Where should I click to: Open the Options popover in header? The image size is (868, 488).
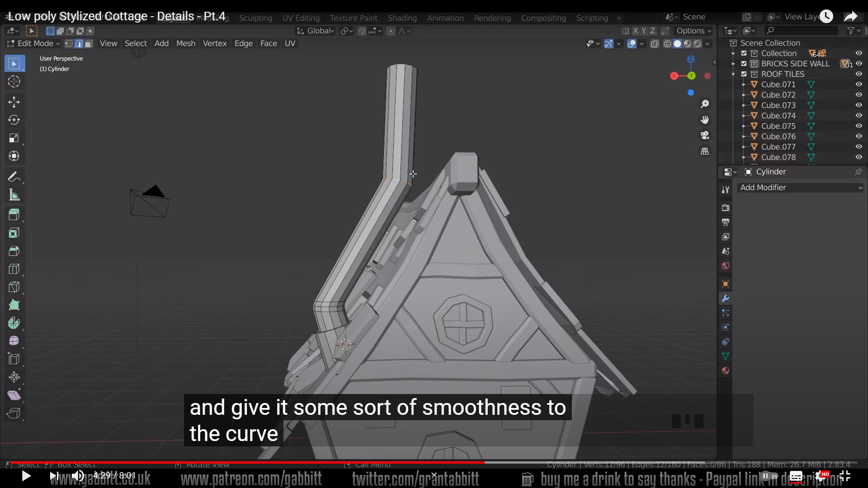[693, 31]
